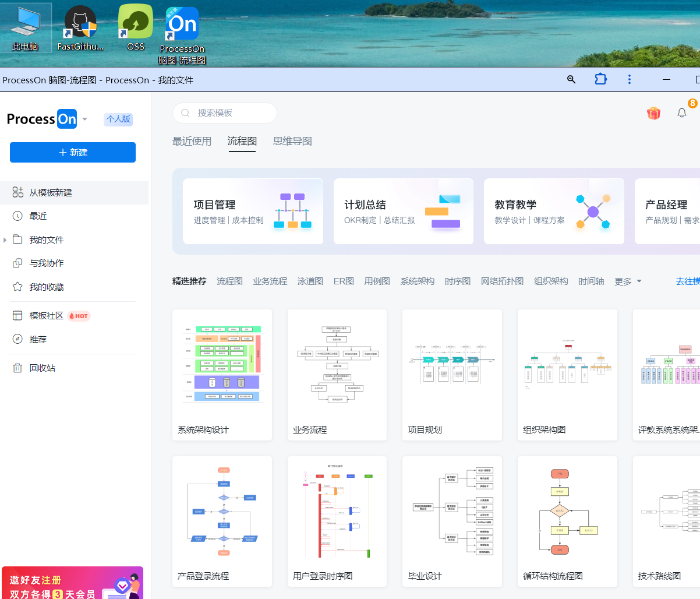Screen dimensions: 700x599
Task: Select 从模板新建 in sidebar
Action: click(75, 193)
